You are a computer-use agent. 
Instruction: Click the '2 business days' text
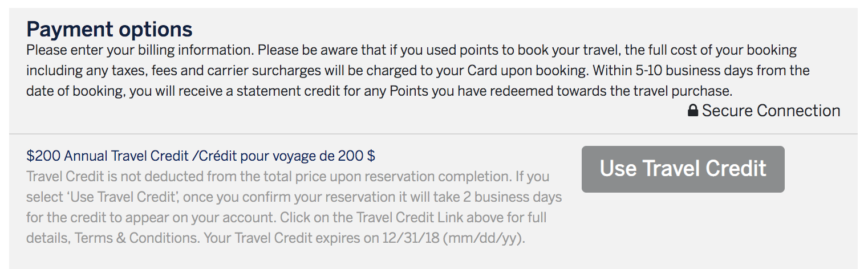pos(516,197)
